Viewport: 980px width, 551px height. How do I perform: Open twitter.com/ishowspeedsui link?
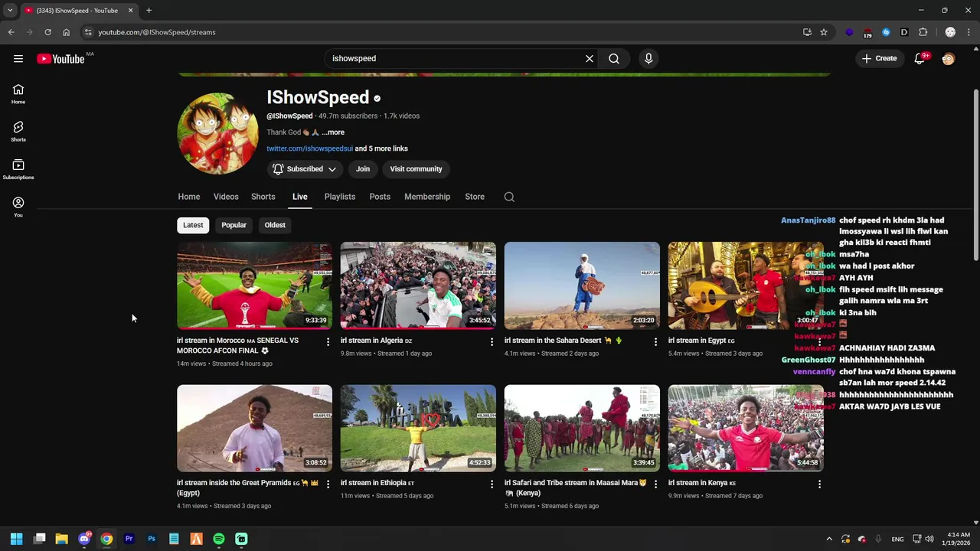pos(309,148)
